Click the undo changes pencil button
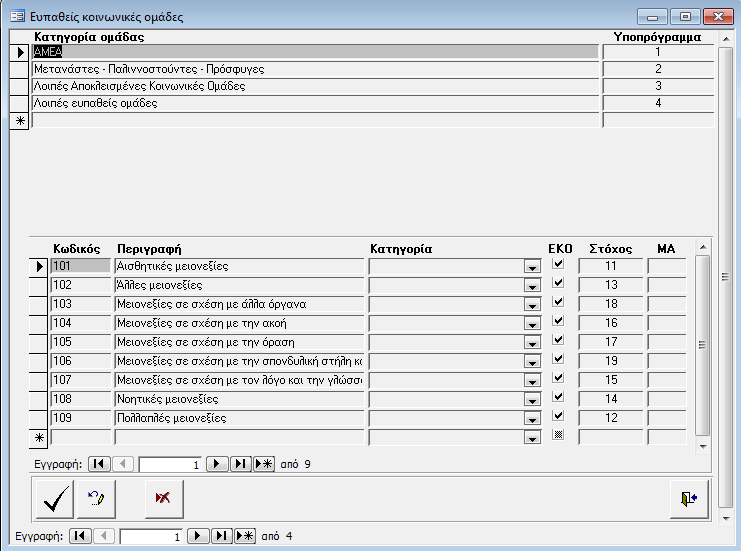 pos(97,499)
